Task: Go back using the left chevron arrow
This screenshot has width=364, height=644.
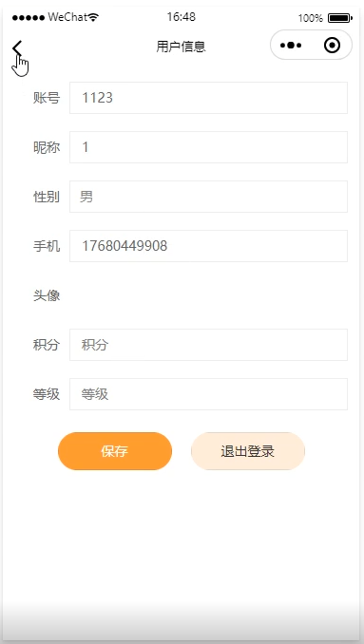Action: point(17,48)
